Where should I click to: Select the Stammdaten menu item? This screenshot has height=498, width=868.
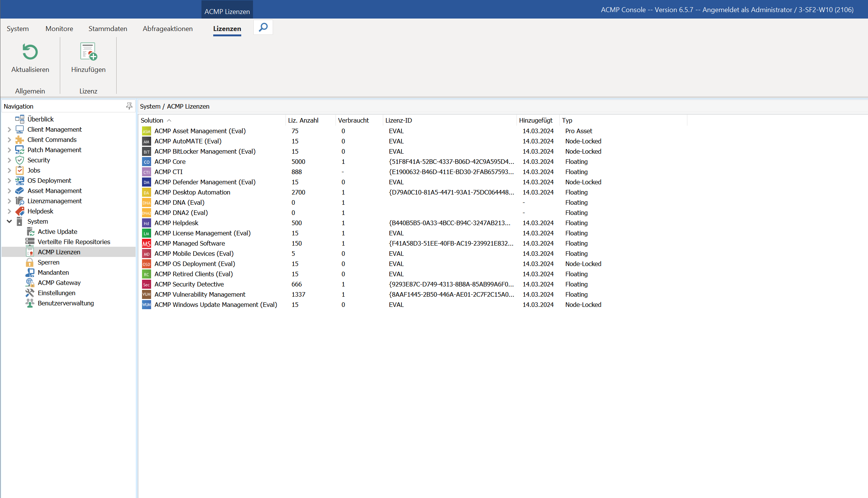tap(108, 28)
